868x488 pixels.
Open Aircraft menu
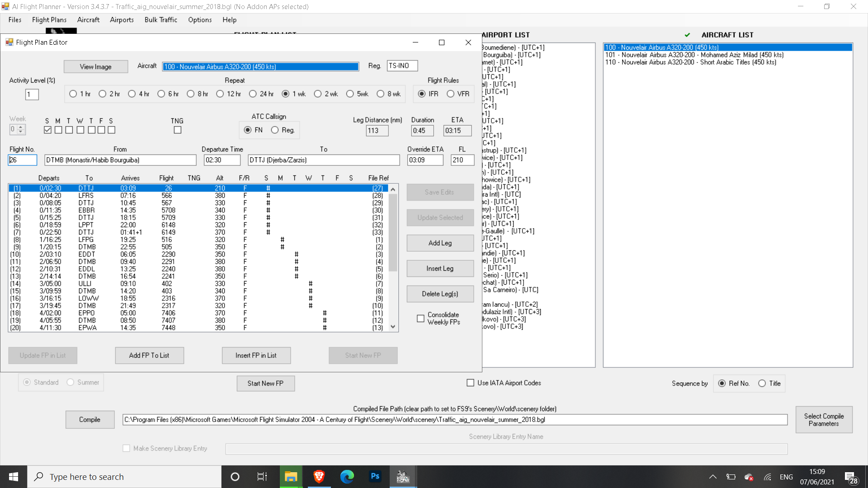click(x=88, y=20)
